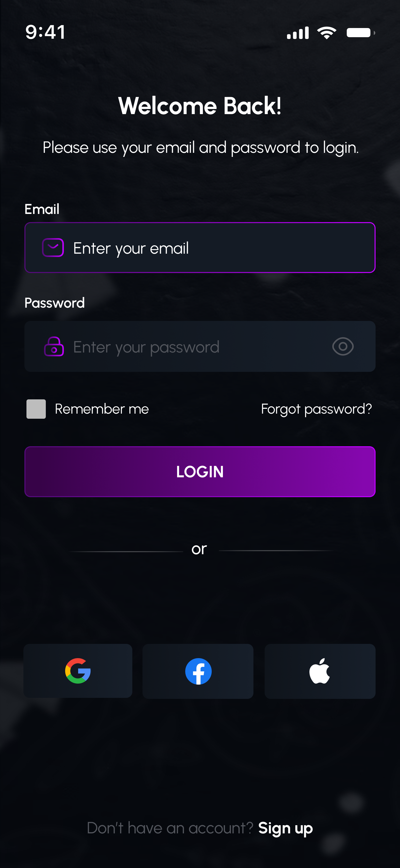400x868 pixels.
Task: Sign in with the Google icon
Action: pyautogui.click(x=78, y=671)
